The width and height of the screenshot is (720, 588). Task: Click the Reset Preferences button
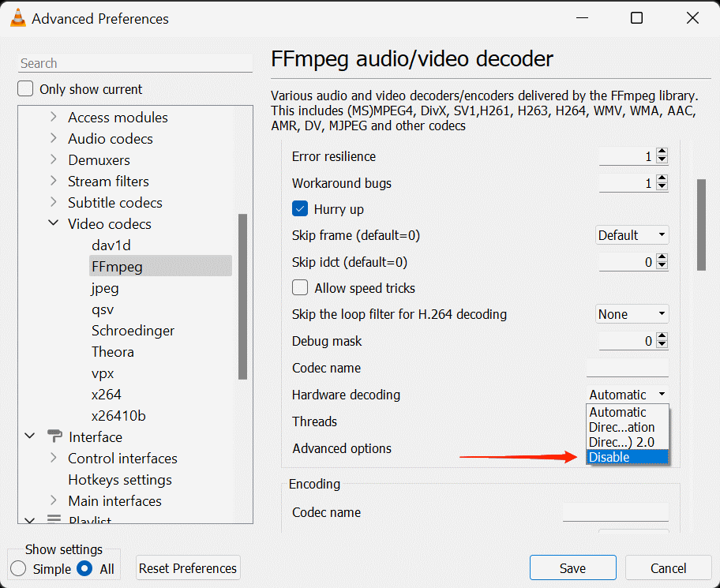click(188, 568)
